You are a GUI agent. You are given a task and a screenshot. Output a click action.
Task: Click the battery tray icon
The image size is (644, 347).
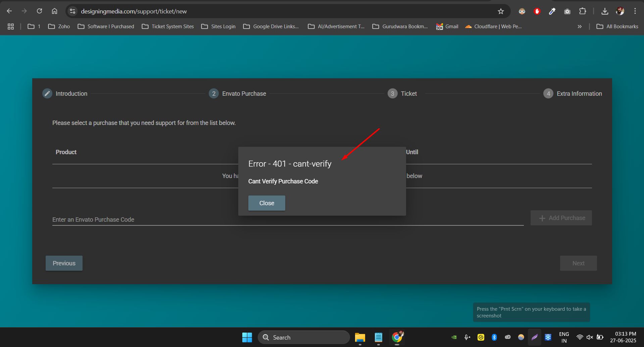click(x=600, y=337)
